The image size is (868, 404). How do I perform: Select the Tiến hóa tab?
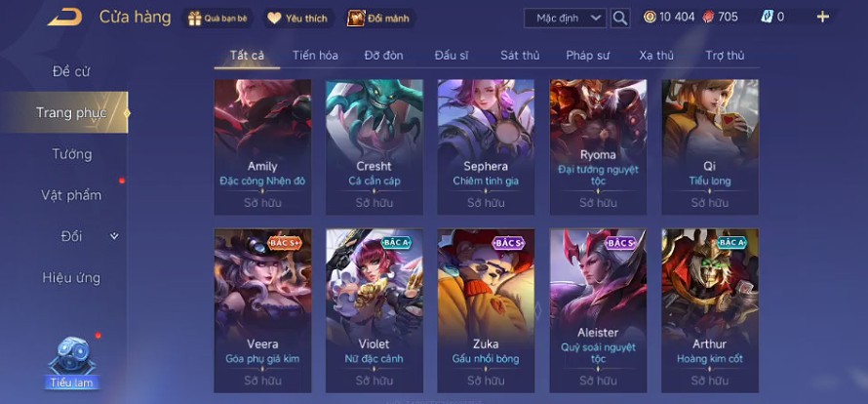click(x=316, y=56)
